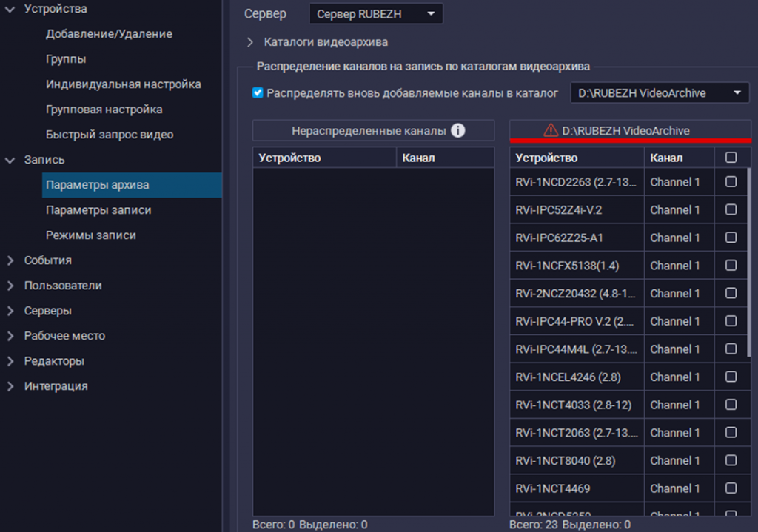
Task: Expand the Каталоги видеоархива section
Action: (x=250, y=42)
